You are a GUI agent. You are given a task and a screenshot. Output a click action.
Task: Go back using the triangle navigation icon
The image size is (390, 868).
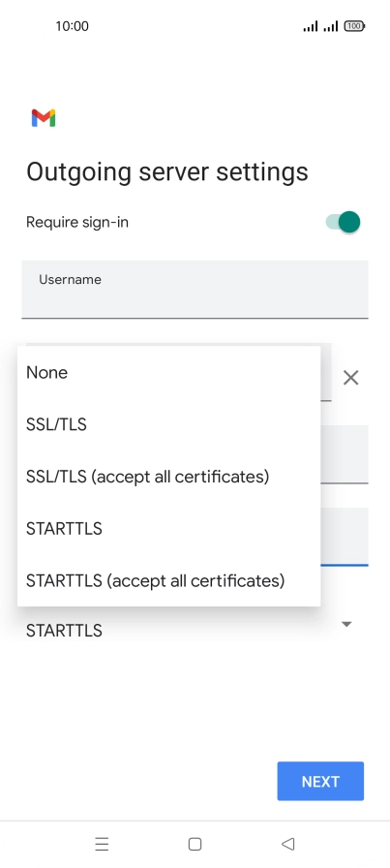click(x=287, y=844)
